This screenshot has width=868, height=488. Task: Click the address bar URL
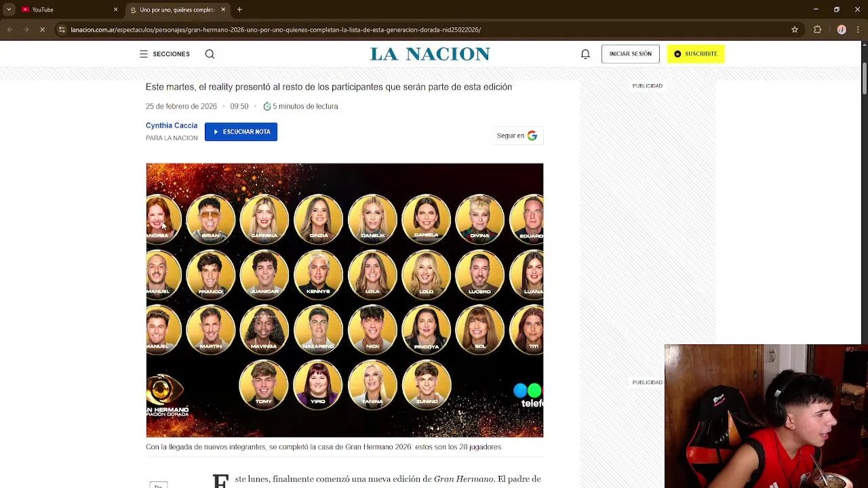tap(276, 30)
